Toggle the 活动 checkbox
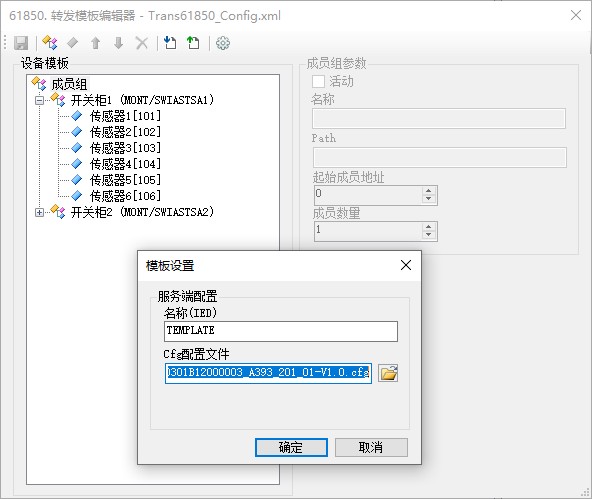 coord(318,81)
